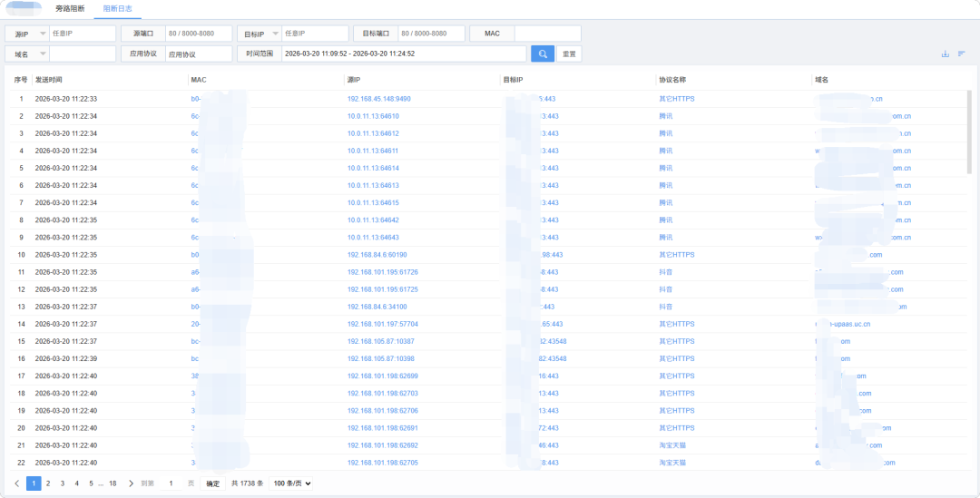Screen dimensions: 980x498
Task: Go to page 2
Action: pyautogui.click(x=48, y=483)
